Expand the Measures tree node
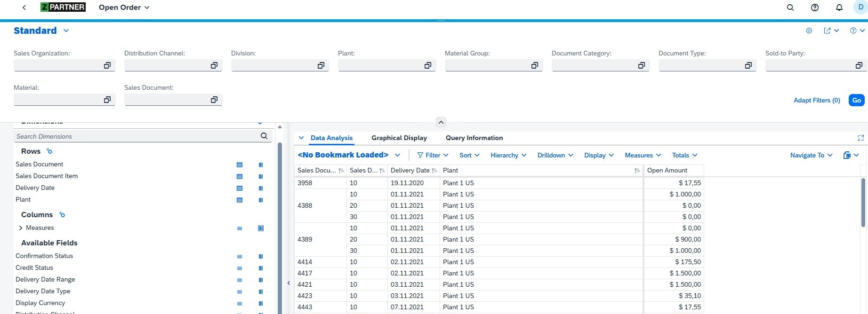 [x=21, y=228]
